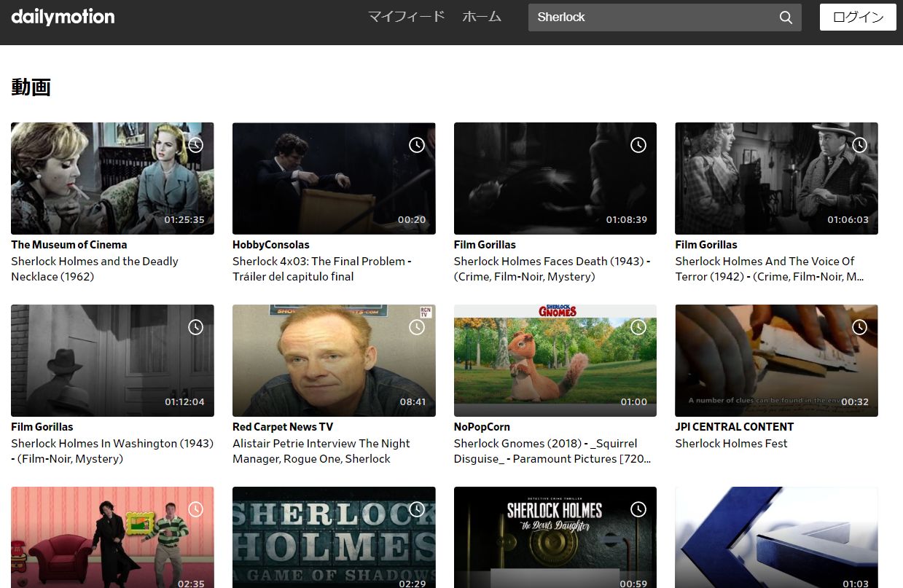Screen dimensions: 903x588
Task: Open the NoPopCorn channel
Action: 482,427
